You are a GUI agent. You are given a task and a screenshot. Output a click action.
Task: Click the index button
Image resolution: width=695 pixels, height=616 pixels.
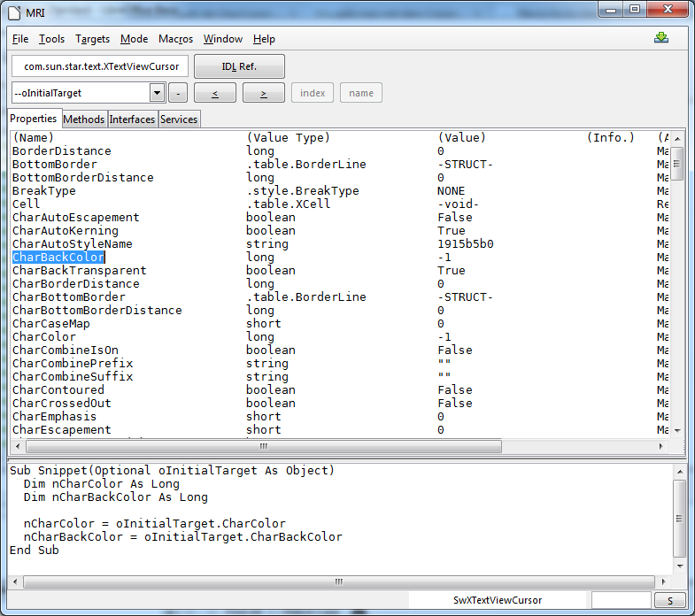click(313, 93)
